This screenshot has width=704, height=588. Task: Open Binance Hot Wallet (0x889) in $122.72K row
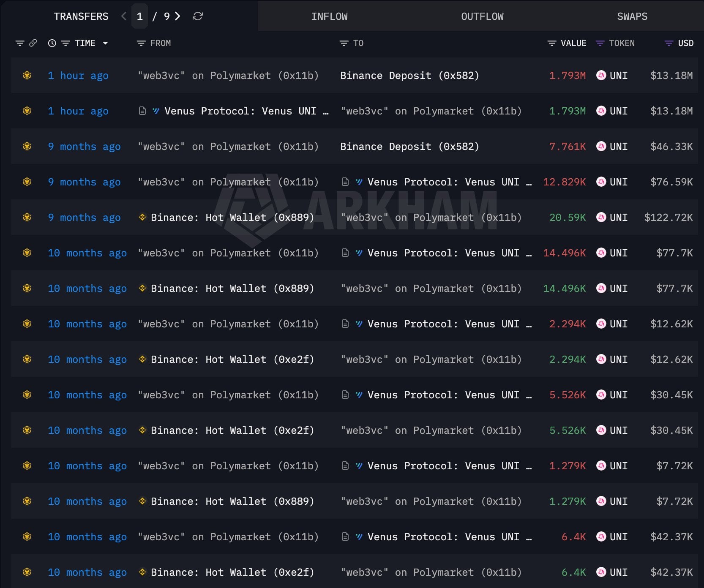232,217
